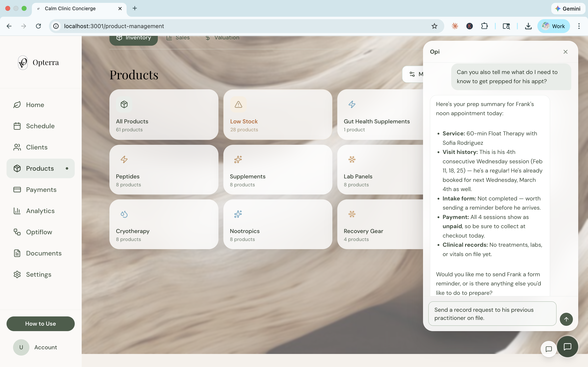The image size is (588, 367).
Task: Toggle the dark chat bubble launcher
Action: (x=567, y=347)
